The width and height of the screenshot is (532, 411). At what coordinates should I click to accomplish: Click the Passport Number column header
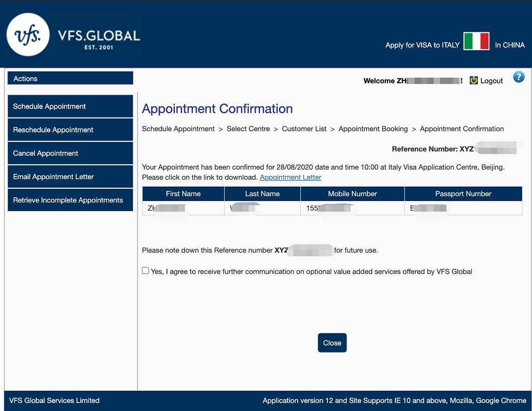pyautogui.click(x=463, y=194)
